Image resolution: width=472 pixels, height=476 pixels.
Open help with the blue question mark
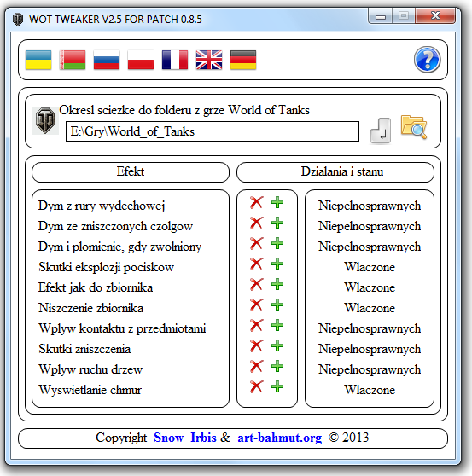click(427, 60)
